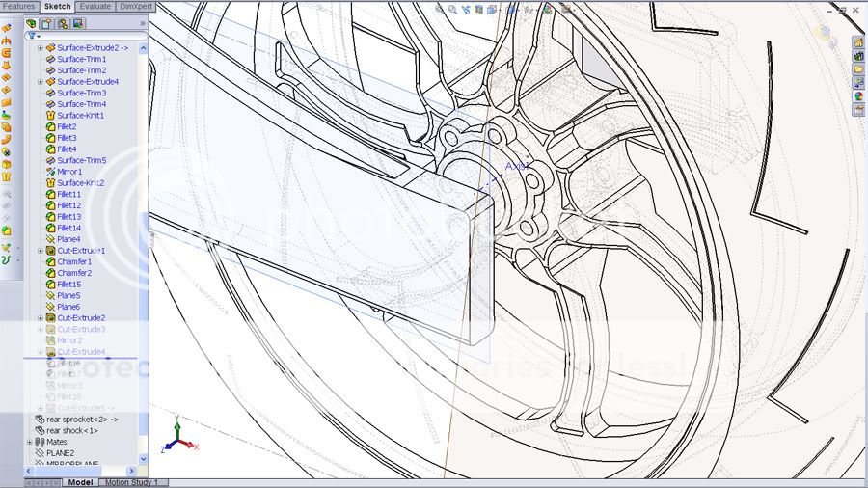Viewport: 868px width, 488px height.
Task: Click Zoom to Fit in heads-up toolbar
Action: pyautogui.click(x=440, y=9)
